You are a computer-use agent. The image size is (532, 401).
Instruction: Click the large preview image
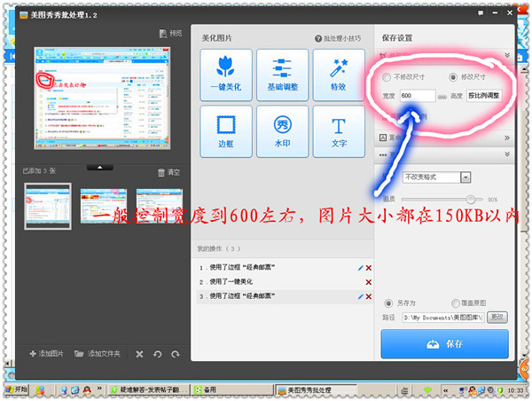(x=102, y=98)
